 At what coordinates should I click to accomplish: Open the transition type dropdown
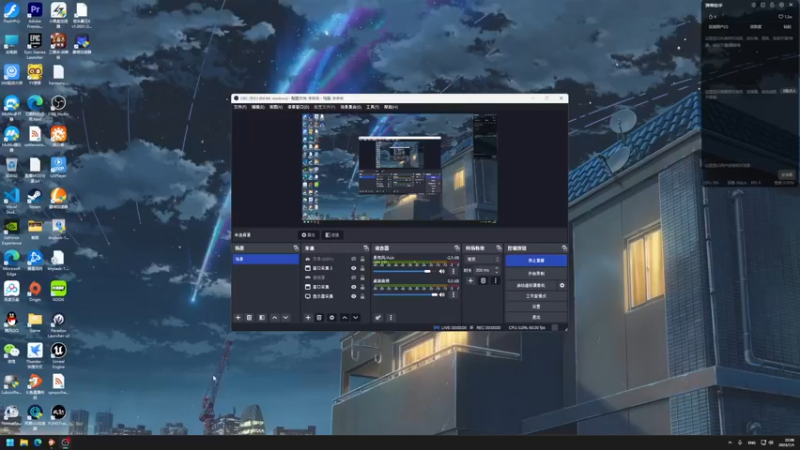coord(482,260)
